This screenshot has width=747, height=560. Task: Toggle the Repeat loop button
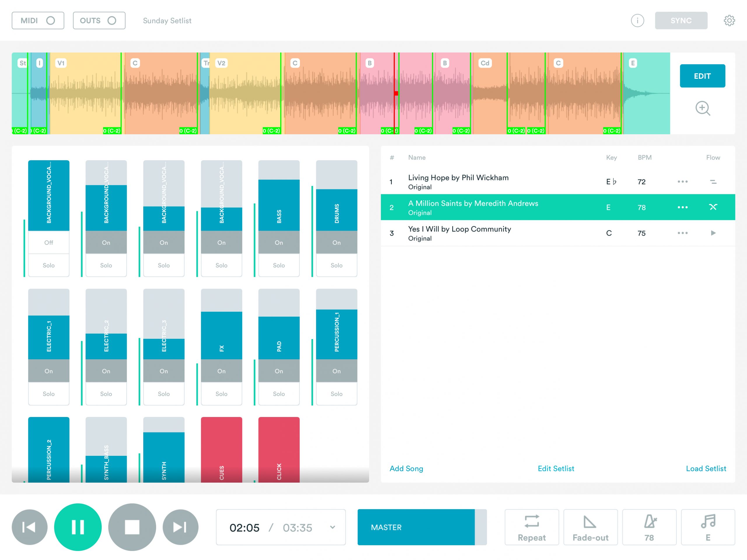(x=532, y=527)
